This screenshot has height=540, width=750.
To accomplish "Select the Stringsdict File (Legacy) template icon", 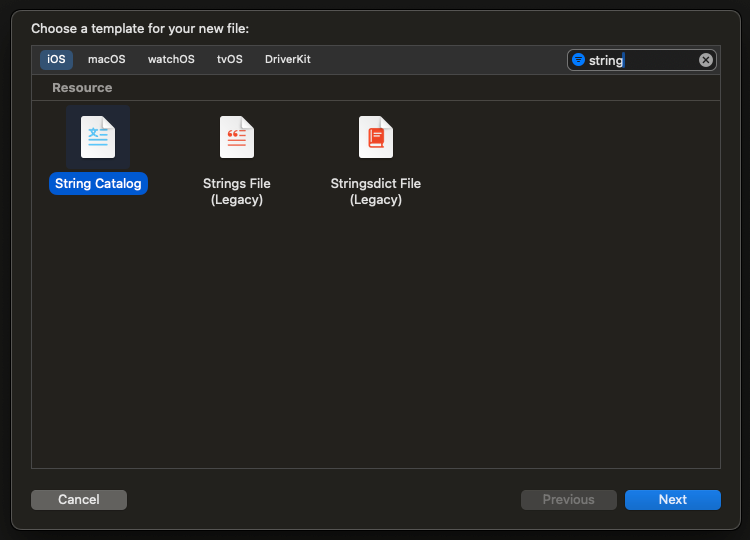I will [376, 137].
